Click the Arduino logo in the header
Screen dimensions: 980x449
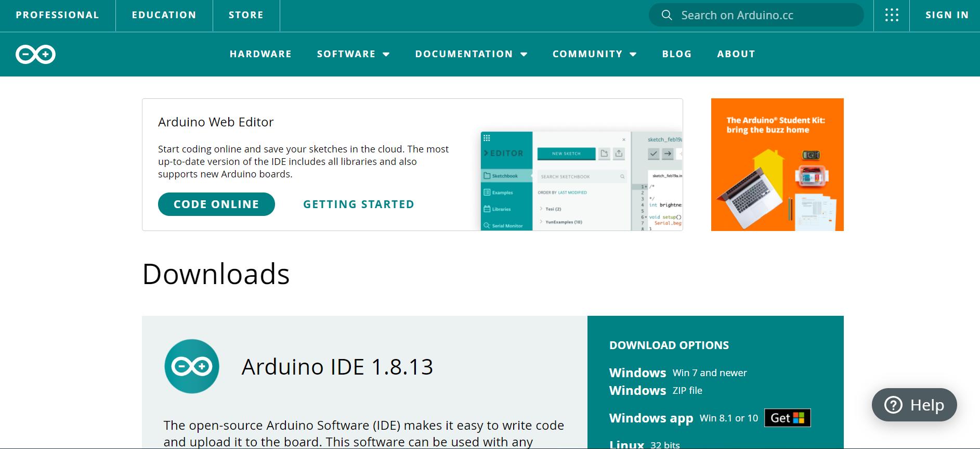pos(35,54)
